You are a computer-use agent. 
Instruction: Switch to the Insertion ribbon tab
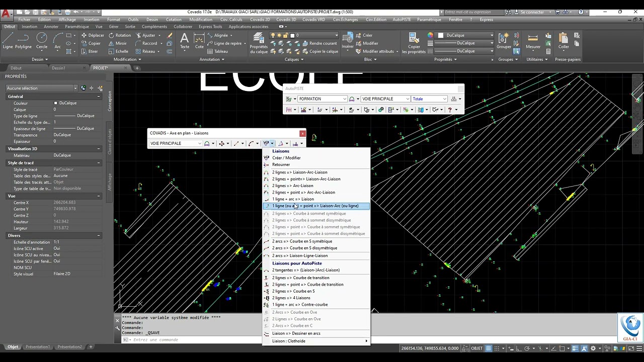click(29, 27)
